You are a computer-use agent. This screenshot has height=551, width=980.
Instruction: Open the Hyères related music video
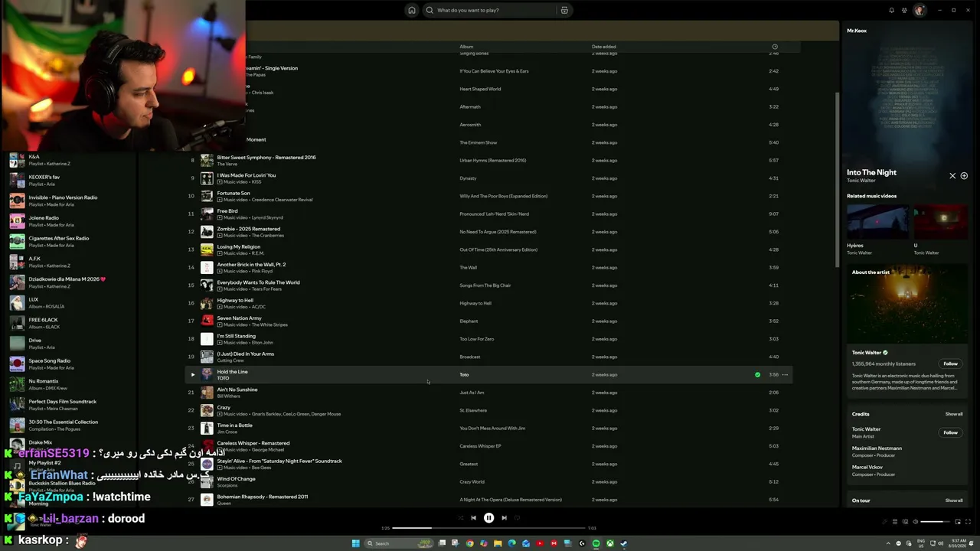(877, 222)
